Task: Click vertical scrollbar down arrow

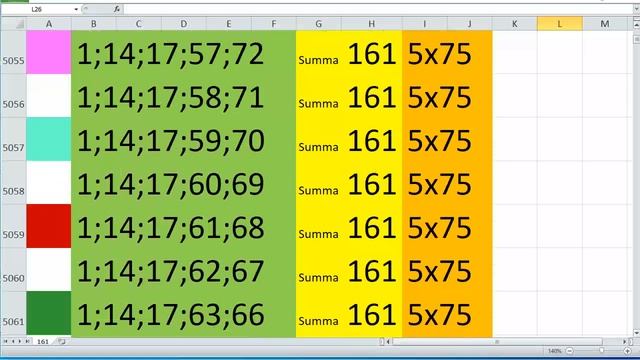Action: click(636, 333)
